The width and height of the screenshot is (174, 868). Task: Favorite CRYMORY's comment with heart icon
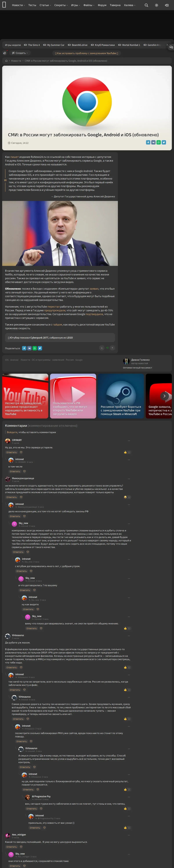pos(21,452)
